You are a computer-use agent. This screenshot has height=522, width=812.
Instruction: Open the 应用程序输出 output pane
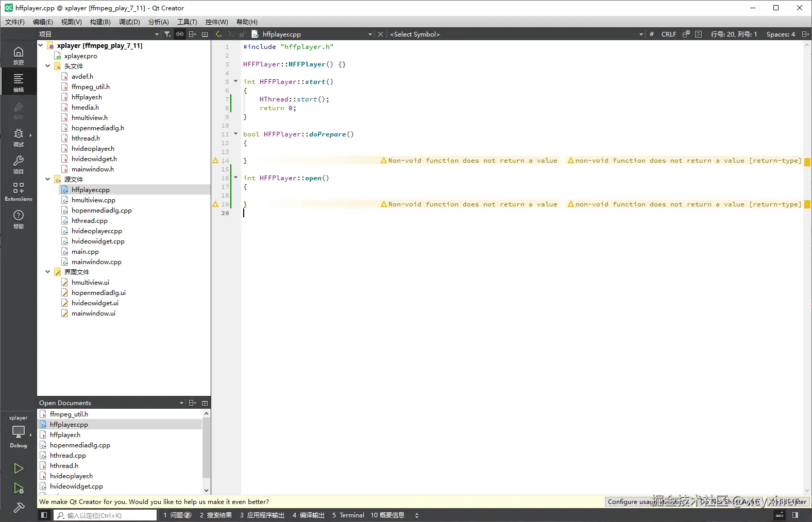click(x=262, y=515)
